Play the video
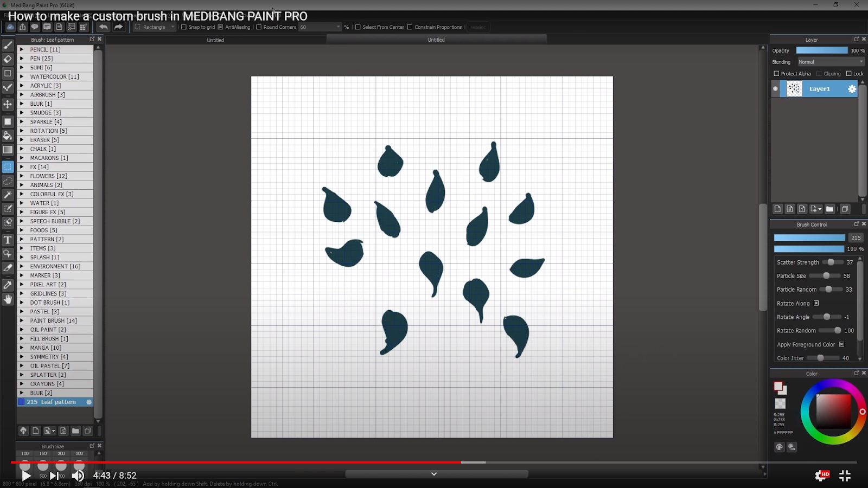 tap(25, 476)
